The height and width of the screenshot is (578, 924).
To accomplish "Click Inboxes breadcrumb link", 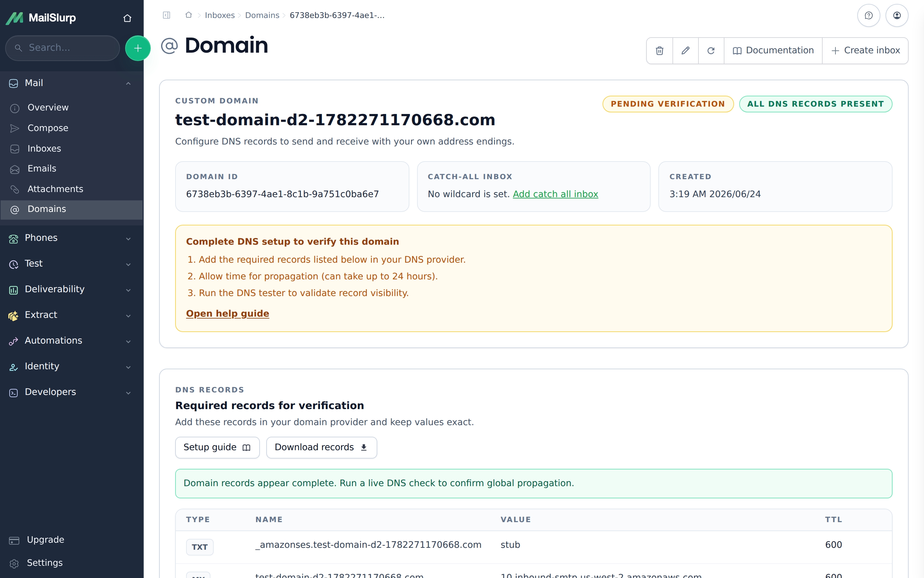I will (x=219, y=15).
